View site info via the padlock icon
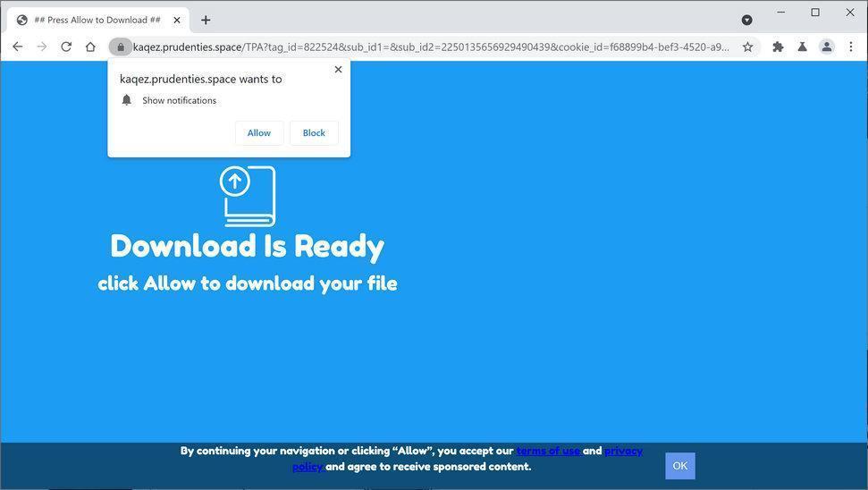This screenshot has height=490, width=868. [x=121, y=47]
